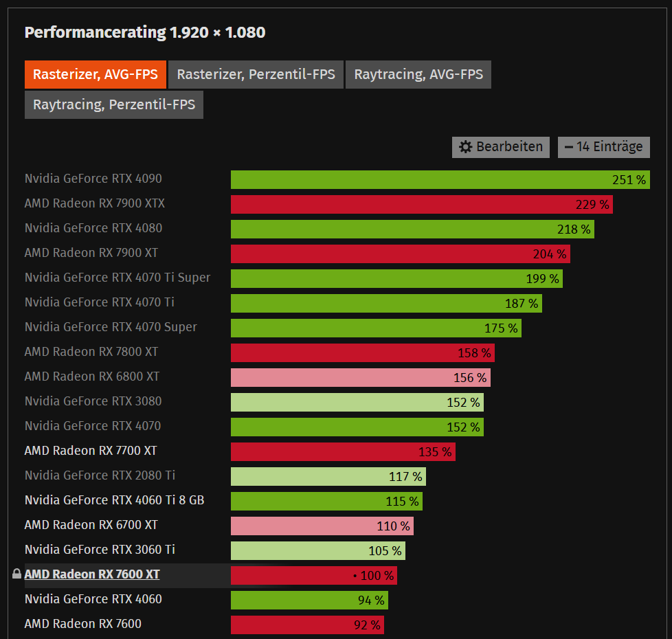The image size is (672, 639).
Task: Click the 92 % bar for RX 7600
Action: tap(307, 625)
